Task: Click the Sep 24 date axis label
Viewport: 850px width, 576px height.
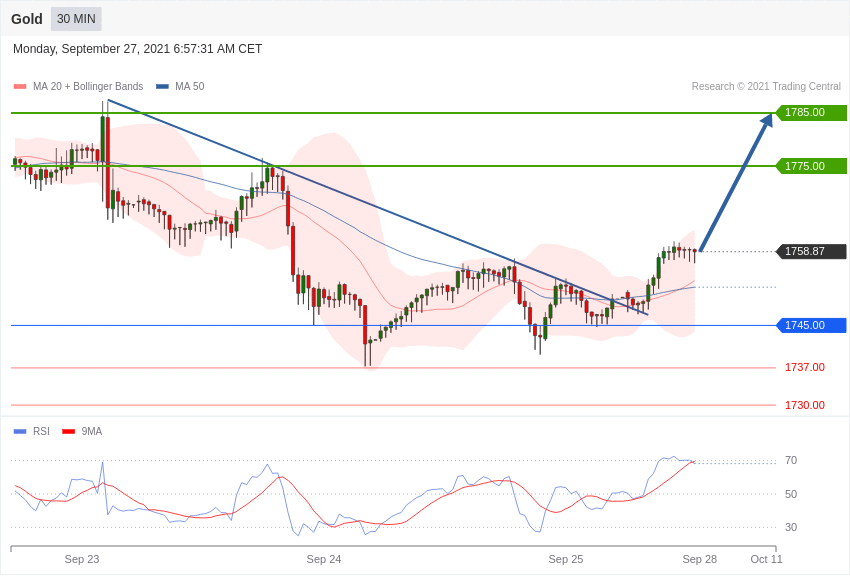Action: point(324,559)
